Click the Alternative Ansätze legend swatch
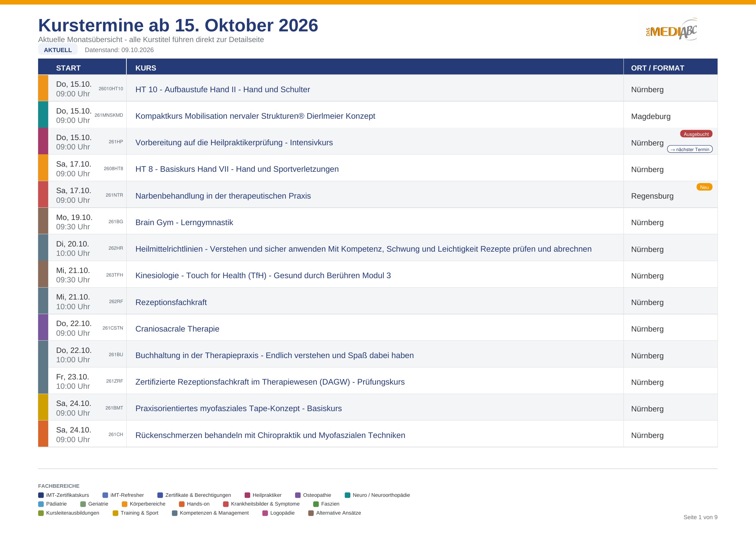This screenshot has width=756, height=535. pos(311,513)
